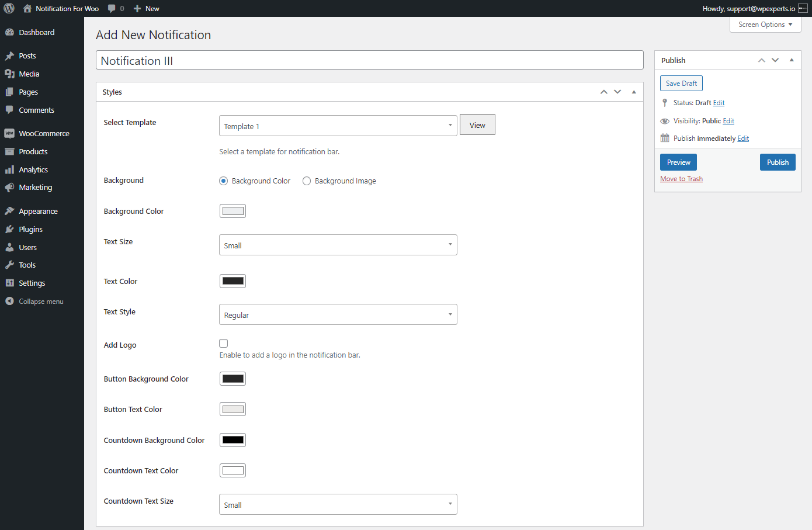Screen dimensions: 812x530
Task: Click the WooCommerce logo icon
Action: 9,133
